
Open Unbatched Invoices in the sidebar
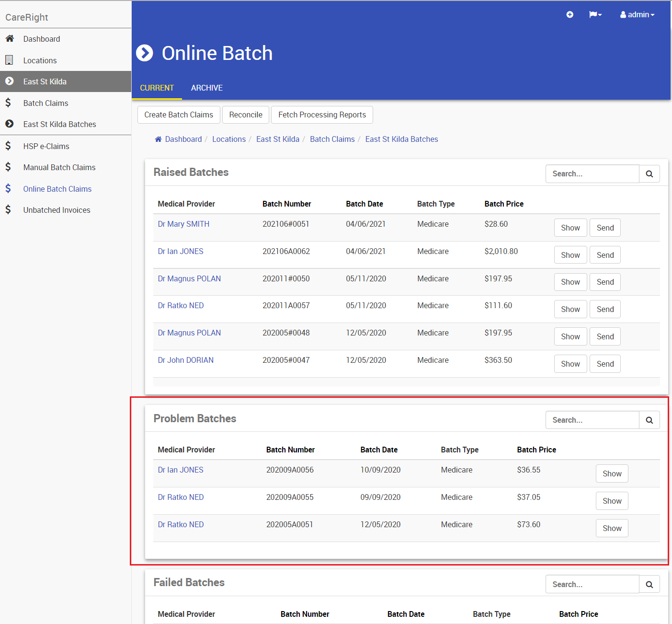tap(57, 210)
